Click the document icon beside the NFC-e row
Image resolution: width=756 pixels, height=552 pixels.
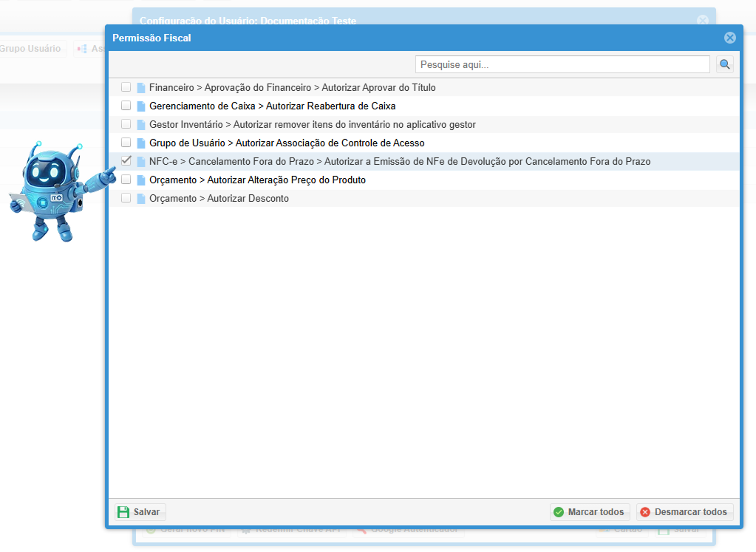[141, 162]
